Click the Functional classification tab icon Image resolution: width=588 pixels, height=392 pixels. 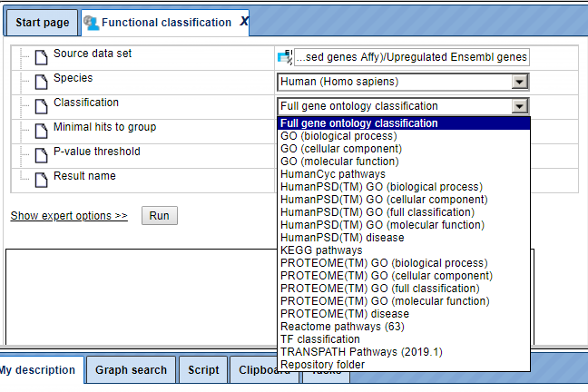click(91, 23)
